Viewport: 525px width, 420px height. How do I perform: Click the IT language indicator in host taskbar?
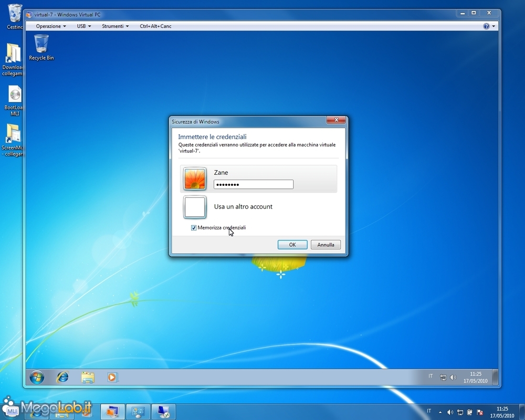(x=429, y=411)
